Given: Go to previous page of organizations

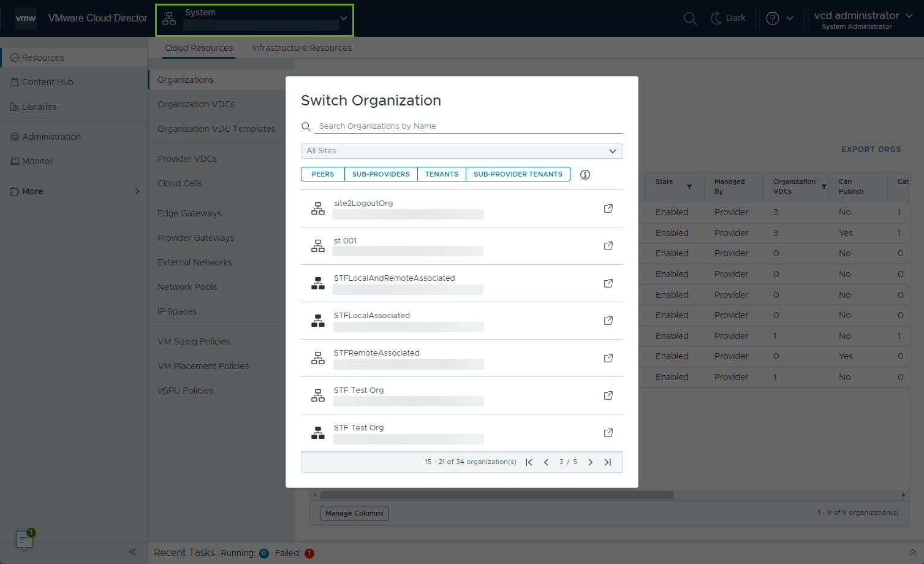Looking at the screenshot, I should [546, 462].
